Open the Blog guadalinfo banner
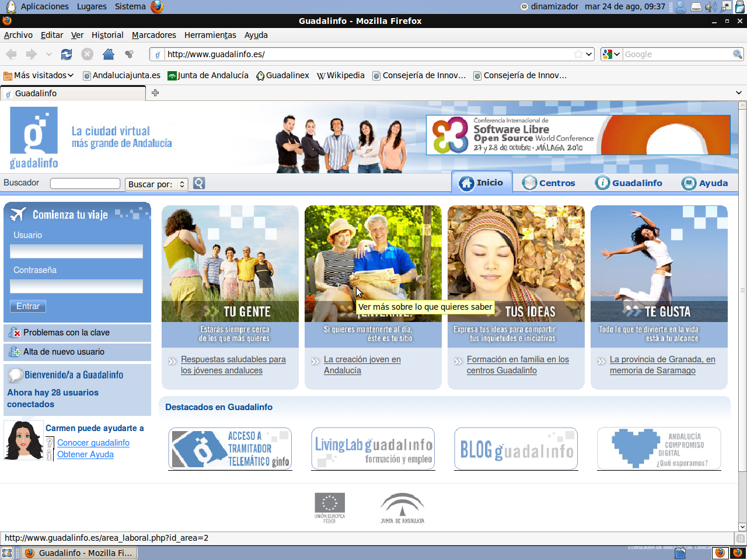This screenshot has height=560, width=747. (x=516, y=449)
